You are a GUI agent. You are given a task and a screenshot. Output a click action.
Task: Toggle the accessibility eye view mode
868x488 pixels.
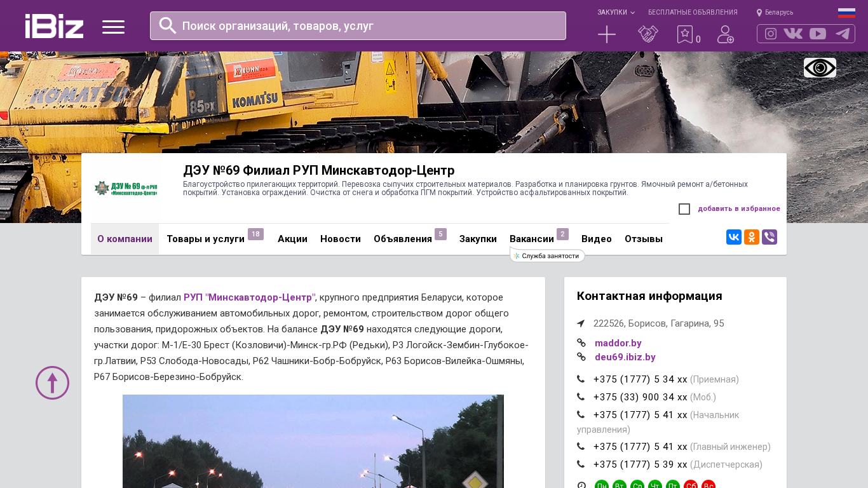820,68
